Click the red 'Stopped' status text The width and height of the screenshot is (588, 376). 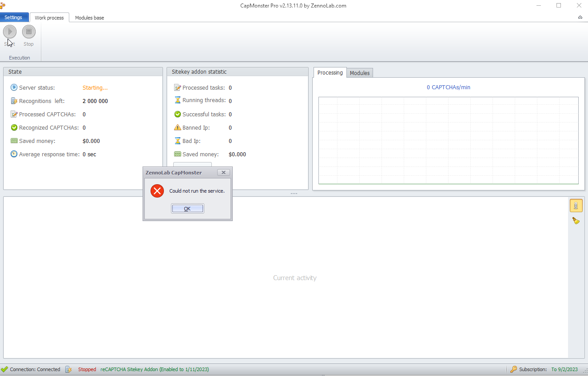point(87,369)
